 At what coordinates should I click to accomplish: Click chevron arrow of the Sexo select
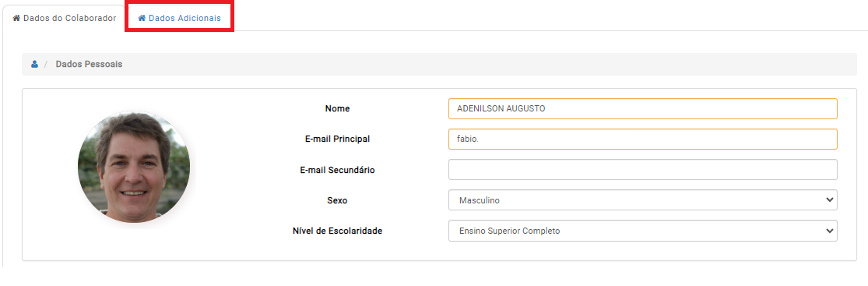pos(829,200)
